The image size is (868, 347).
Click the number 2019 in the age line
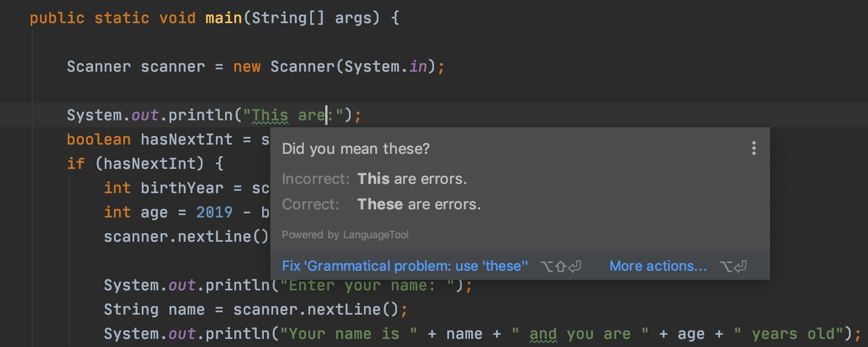click(215, 212)
